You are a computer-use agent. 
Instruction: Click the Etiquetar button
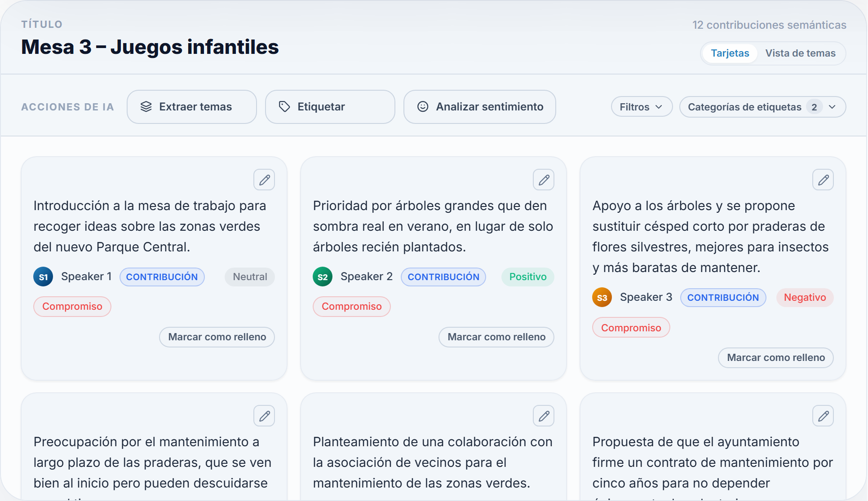coord(330,107)
